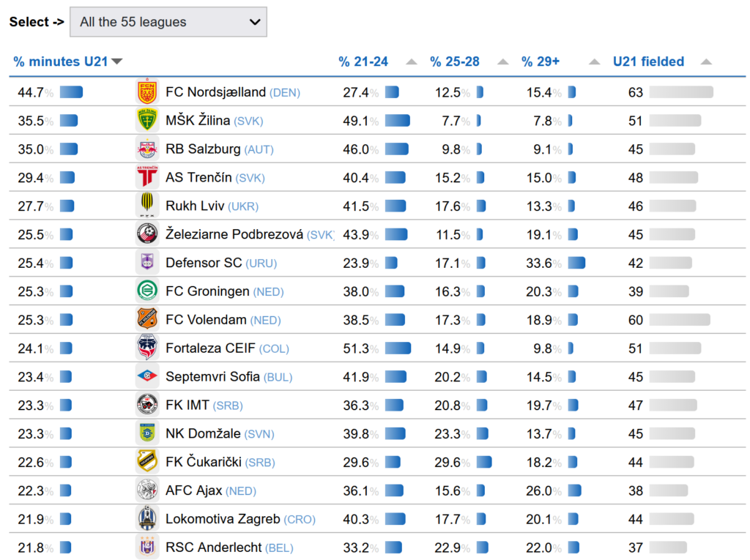Screen dimensions: 750x560
Task: Sort by % 25-28 column arrow
Action: (x=502, y=62)
